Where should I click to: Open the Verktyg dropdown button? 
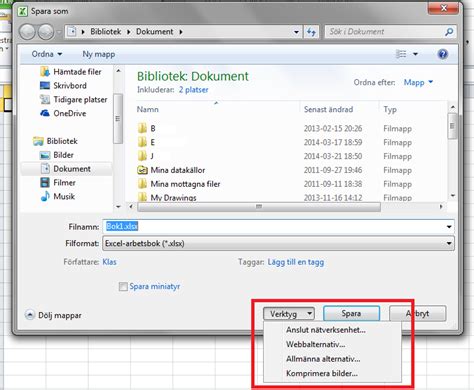[x=289, y=314]
